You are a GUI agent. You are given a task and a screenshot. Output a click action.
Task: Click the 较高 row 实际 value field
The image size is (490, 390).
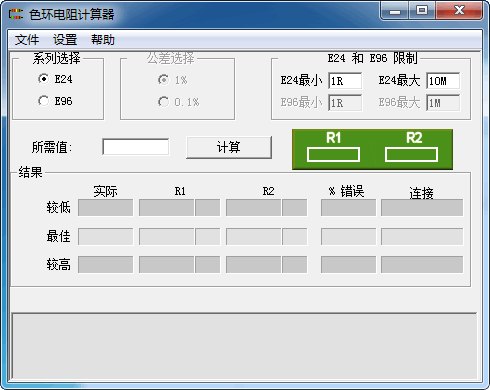pos(105,264)
